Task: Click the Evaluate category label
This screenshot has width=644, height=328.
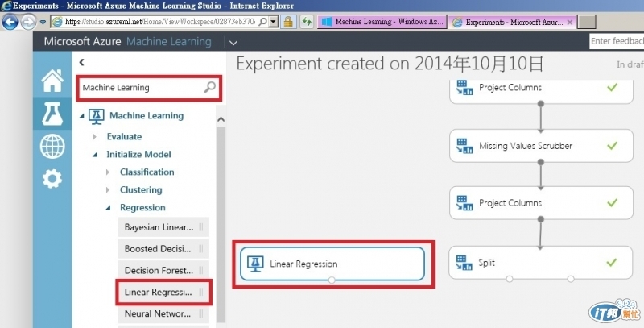Action: click(124, 136)
